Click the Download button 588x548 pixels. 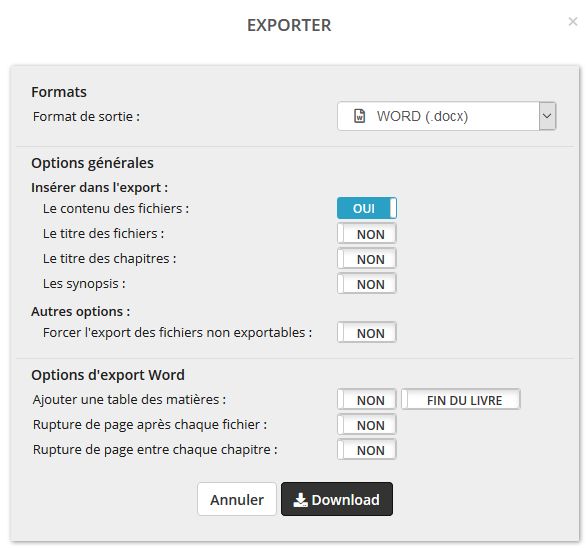pyautogui.click(x=337, y=499)
